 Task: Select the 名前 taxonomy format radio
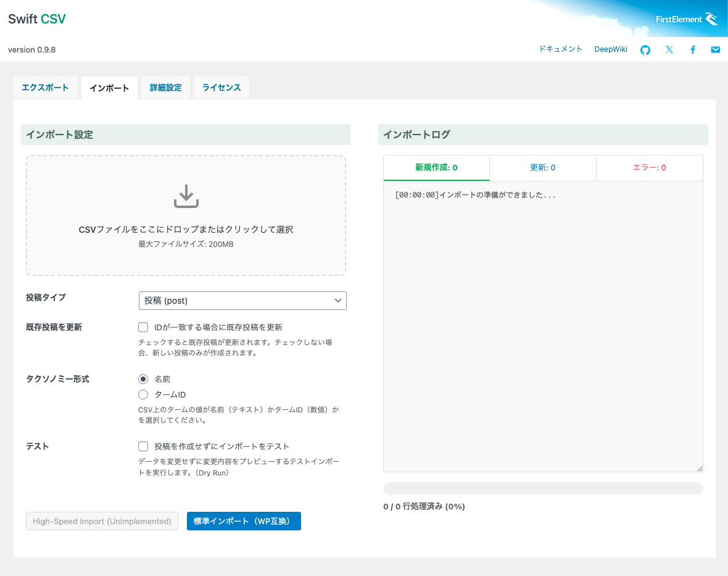pyautogui.click(x=143, y=379)
